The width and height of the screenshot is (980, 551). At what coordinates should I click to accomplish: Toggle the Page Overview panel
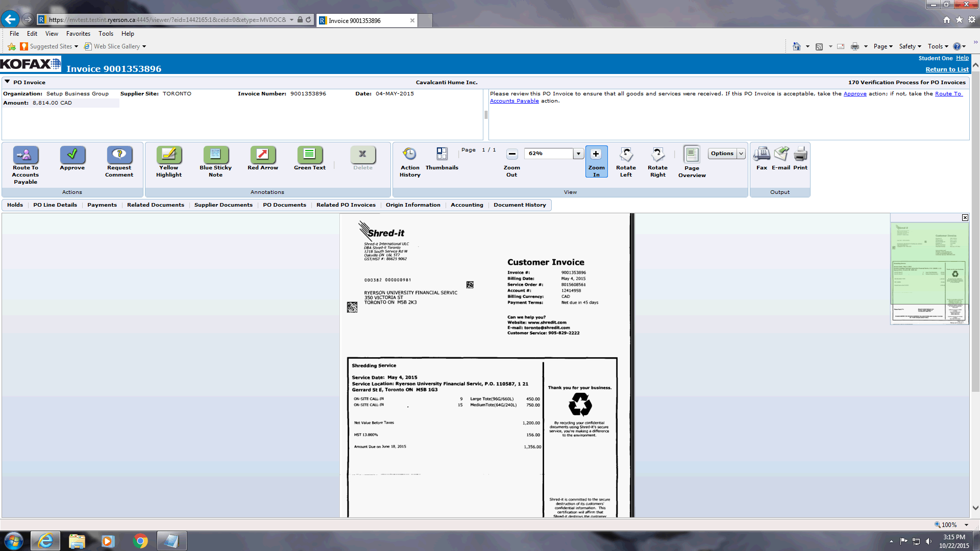coord(692,155)
